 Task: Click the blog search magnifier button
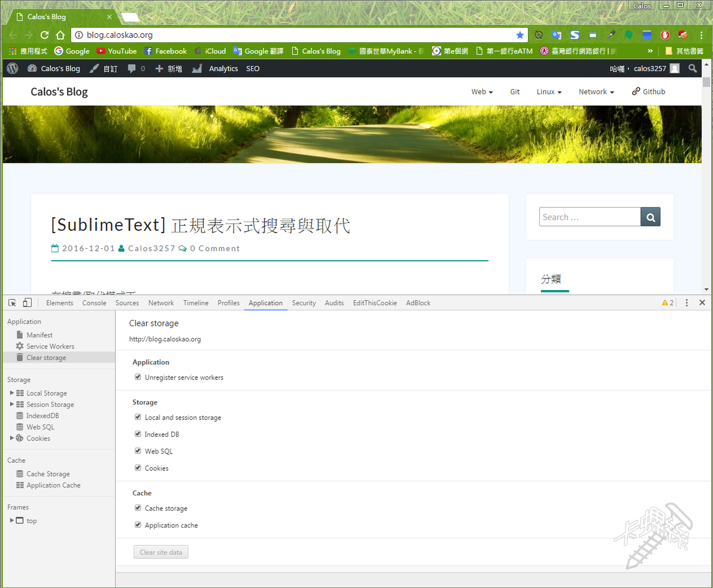650,217
